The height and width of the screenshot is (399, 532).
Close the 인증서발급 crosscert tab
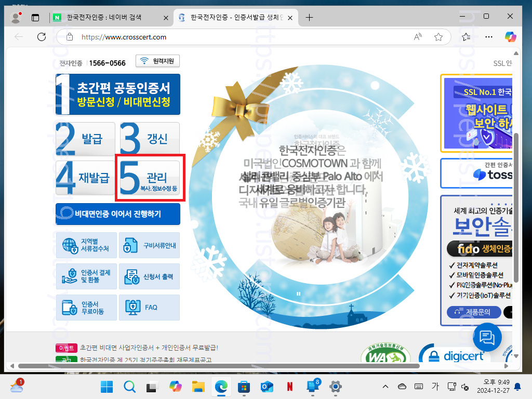[290, 18]
